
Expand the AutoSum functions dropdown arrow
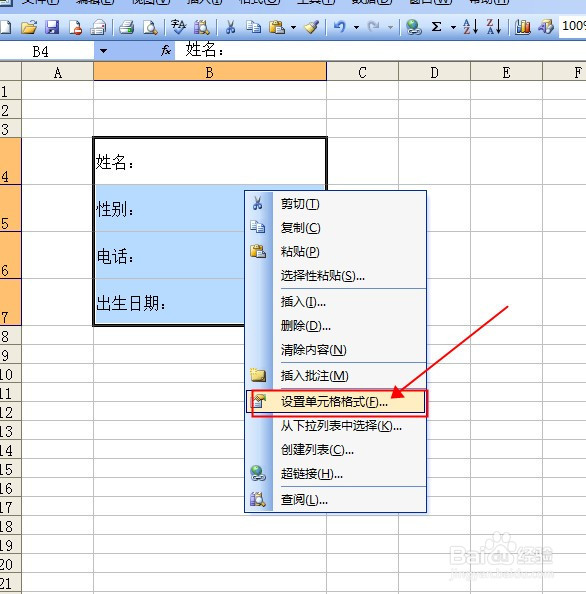click(453, 27)
